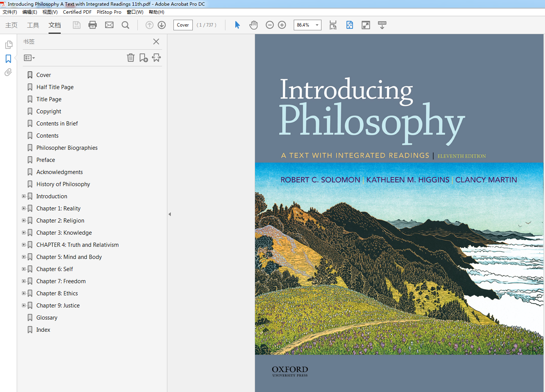Open the Find text magnifier

coord(126,25)
